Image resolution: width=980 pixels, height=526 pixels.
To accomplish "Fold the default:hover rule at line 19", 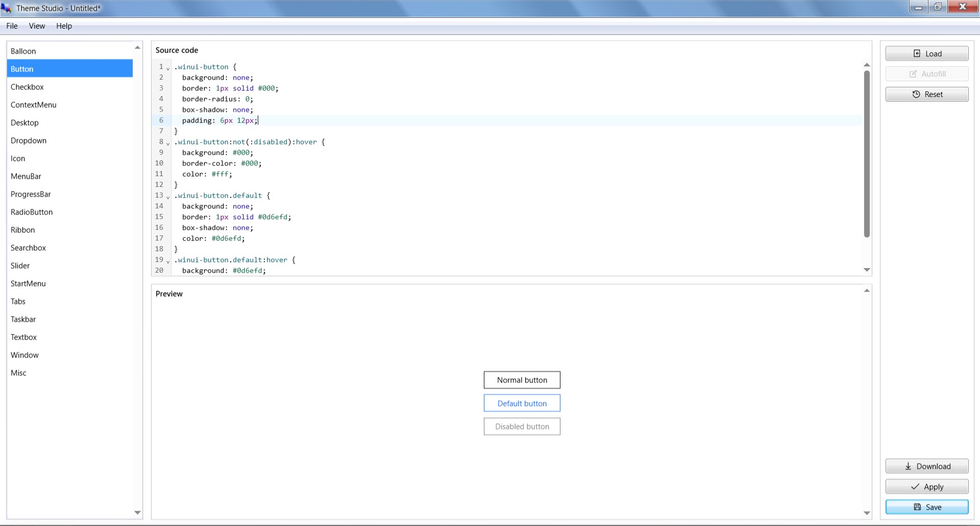I will [x=168, y=261].
